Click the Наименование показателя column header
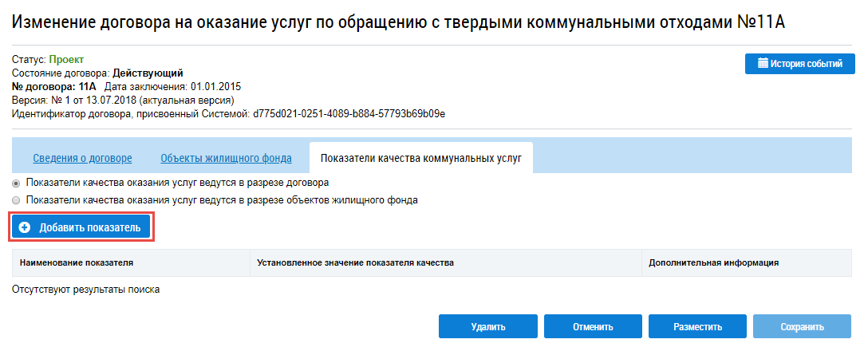The height and width of the screenshot is (351, 868). click(77, 262)
